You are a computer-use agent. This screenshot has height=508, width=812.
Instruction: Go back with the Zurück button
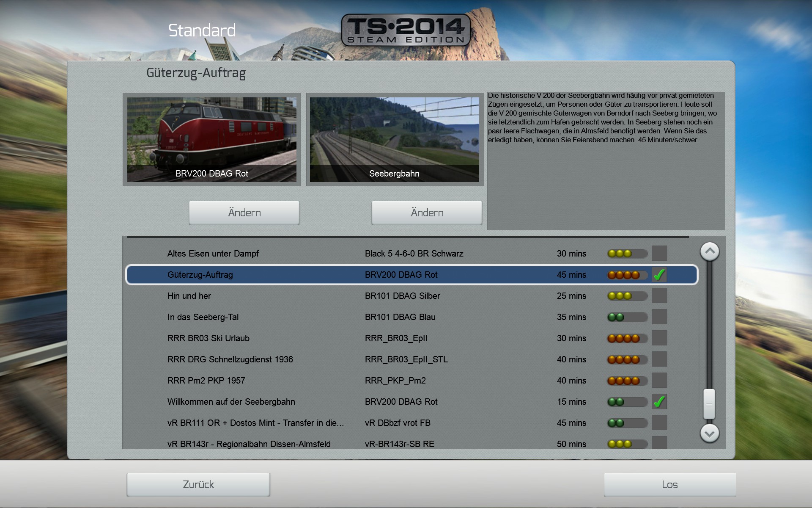click(198, 484)
